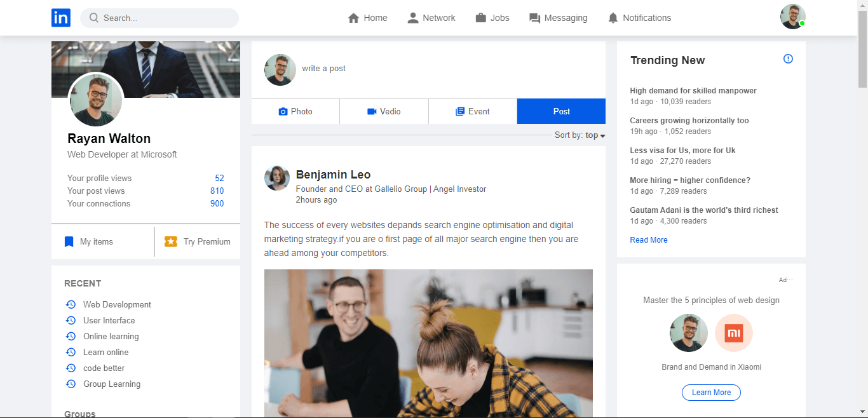Click the Photo camera icon

click(281, 111)
